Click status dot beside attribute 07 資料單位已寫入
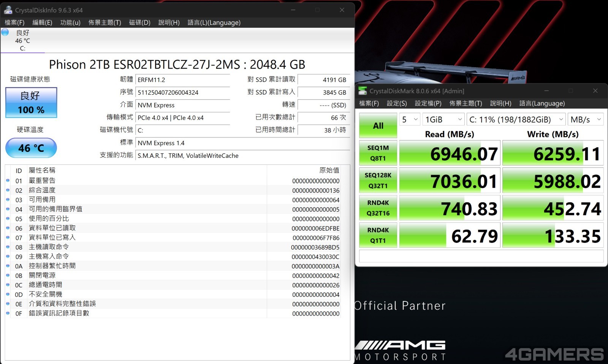 (x=8, y=238)
